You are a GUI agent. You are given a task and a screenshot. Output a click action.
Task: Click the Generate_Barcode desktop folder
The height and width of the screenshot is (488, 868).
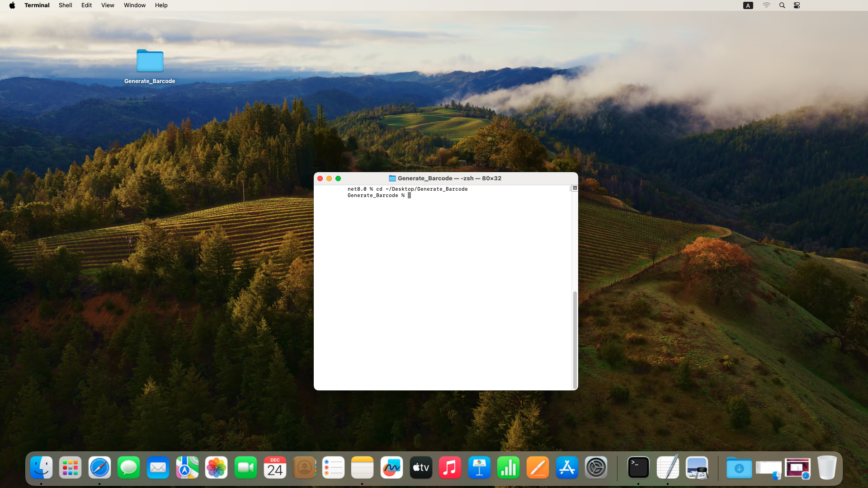(x=150, y=61)
